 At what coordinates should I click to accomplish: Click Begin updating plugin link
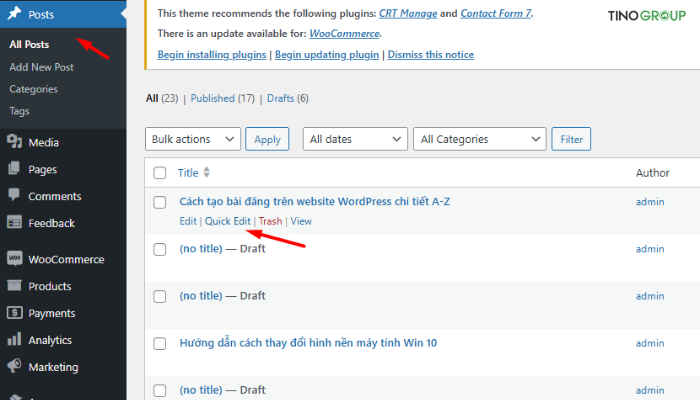[x=327, y=54]
